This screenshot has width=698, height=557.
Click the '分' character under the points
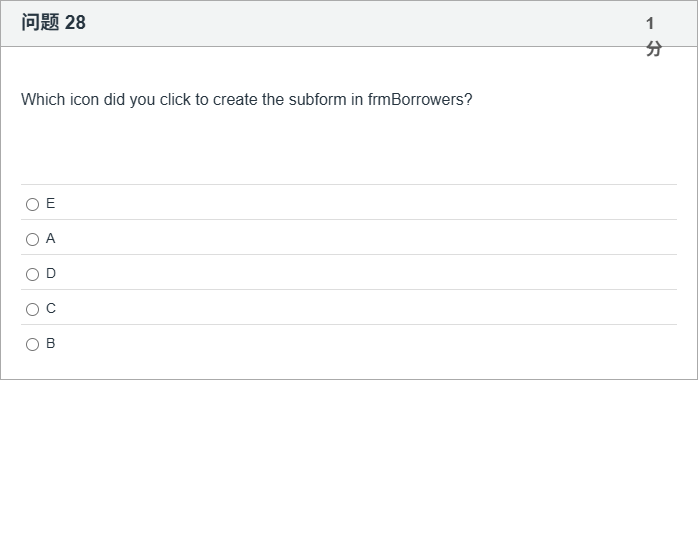click(653, 48)
